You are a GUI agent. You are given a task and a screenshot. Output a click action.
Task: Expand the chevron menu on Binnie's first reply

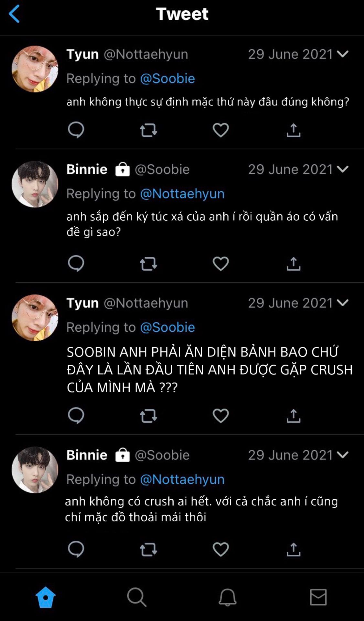tap(342, 169)
